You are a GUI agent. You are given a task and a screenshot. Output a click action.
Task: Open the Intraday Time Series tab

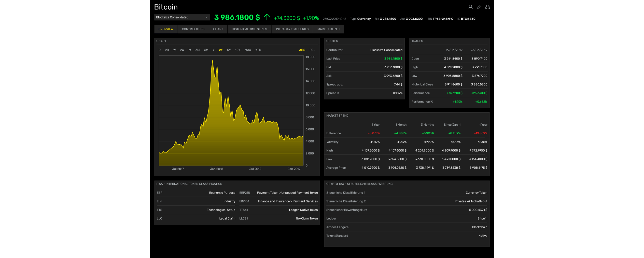coord(292,29)
